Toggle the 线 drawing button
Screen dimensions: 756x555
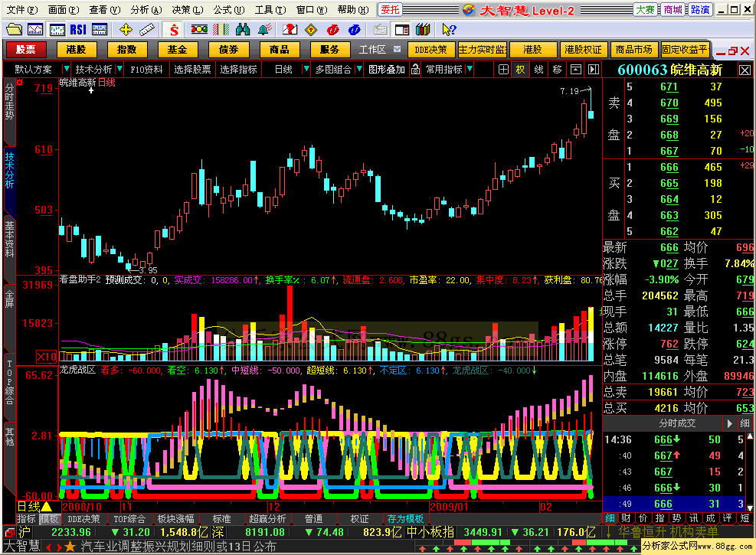[538, 70]
